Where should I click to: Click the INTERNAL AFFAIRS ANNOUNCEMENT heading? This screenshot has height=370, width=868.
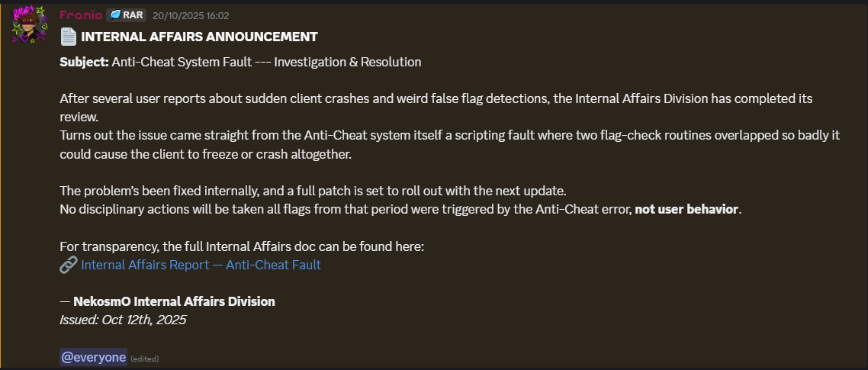pos(199,37)
